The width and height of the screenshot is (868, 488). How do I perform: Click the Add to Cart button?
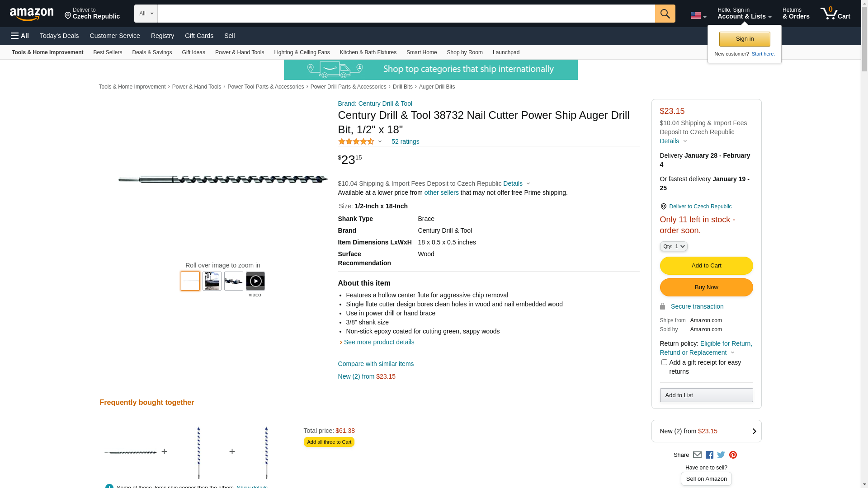pyautogui.click(x=706, y=266)
